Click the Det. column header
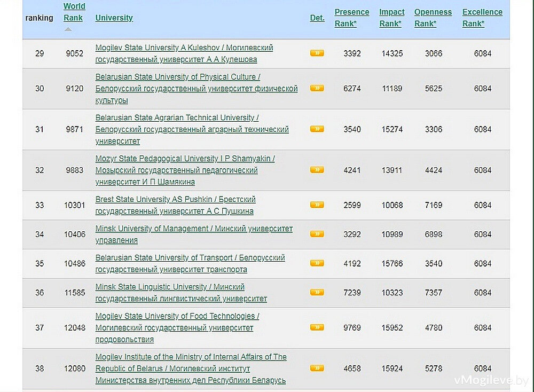Viewport: 534px width, 392px height. 317,18
